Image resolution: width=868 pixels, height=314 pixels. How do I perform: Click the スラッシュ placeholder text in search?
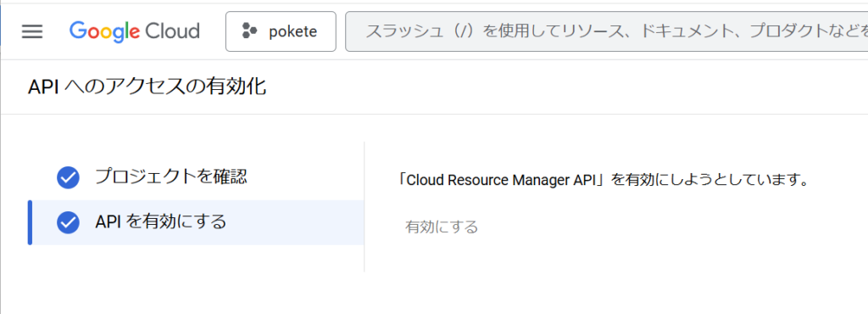[x=615, y=31]
